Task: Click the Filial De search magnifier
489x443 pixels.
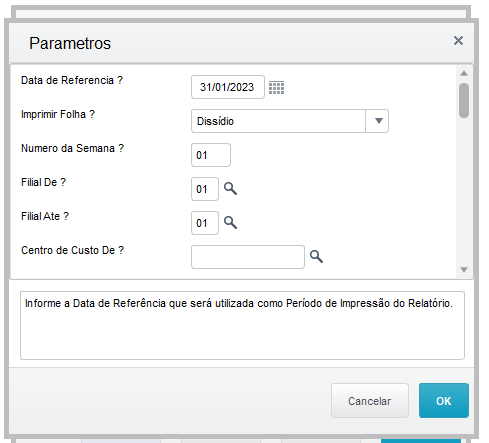Action: pyautogui.click(x=230, y=189)
